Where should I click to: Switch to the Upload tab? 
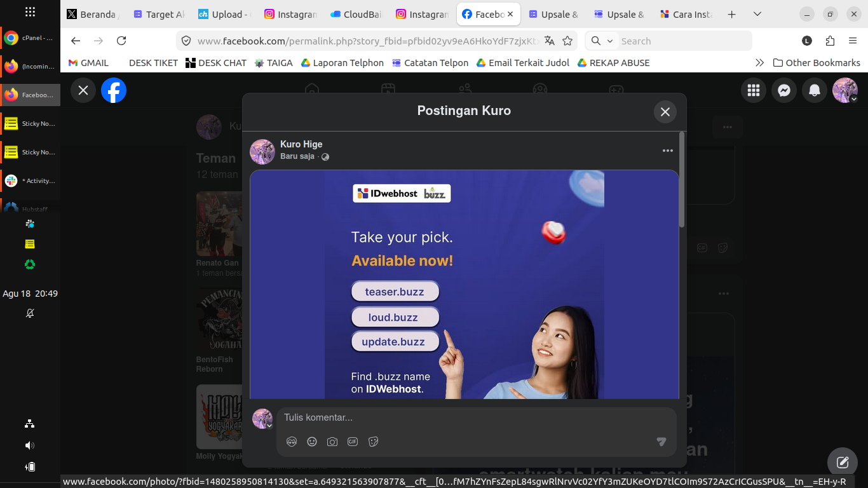(x=226, y=14)
